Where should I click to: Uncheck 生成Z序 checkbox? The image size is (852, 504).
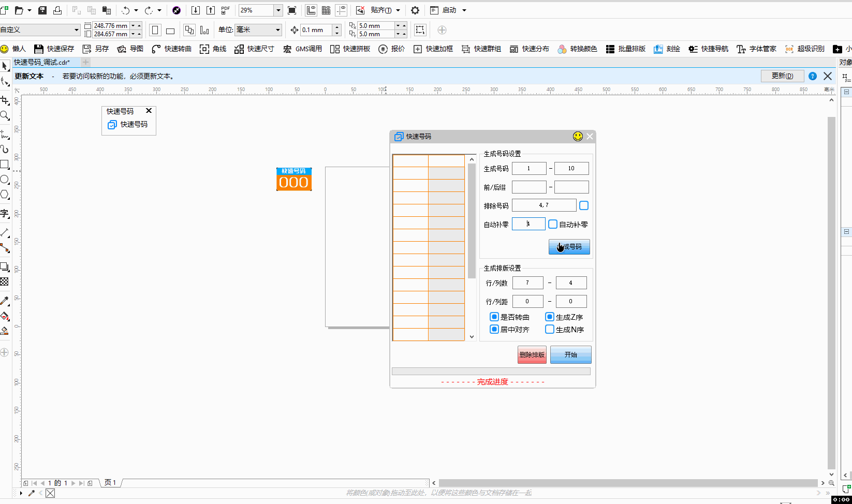coord(550,317)
